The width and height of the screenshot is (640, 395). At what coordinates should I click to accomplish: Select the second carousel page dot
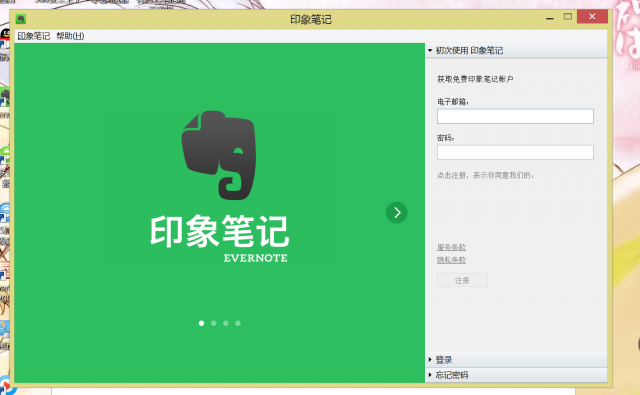(213, 323)
